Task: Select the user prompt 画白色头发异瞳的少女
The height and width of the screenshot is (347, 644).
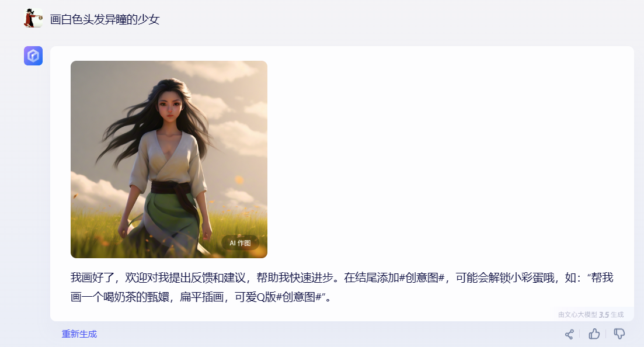Action: [105, 19]
